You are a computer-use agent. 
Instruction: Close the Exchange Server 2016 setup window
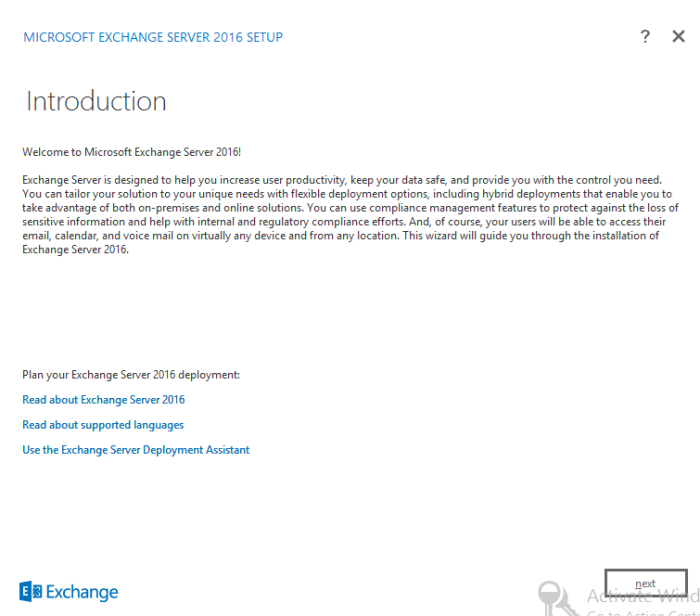pos(679,36)
